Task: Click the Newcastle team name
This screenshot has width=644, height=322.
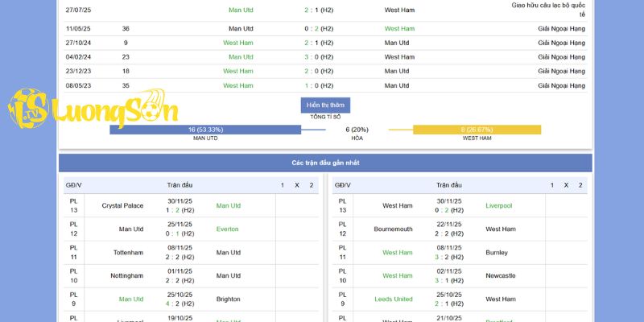Action: pyautogui.click(x=501, y=275)
